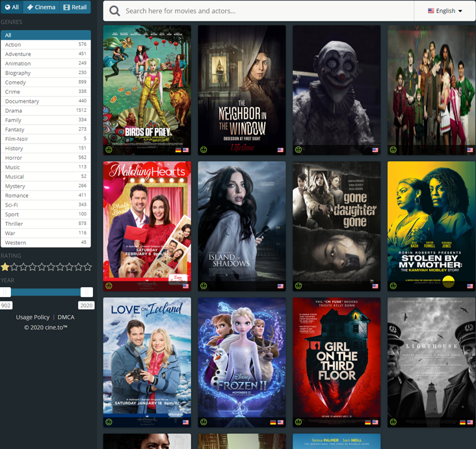Filter by Film-Noir genre
The height and width of the screenshot is (449, 476).
[x=46, y=139]
